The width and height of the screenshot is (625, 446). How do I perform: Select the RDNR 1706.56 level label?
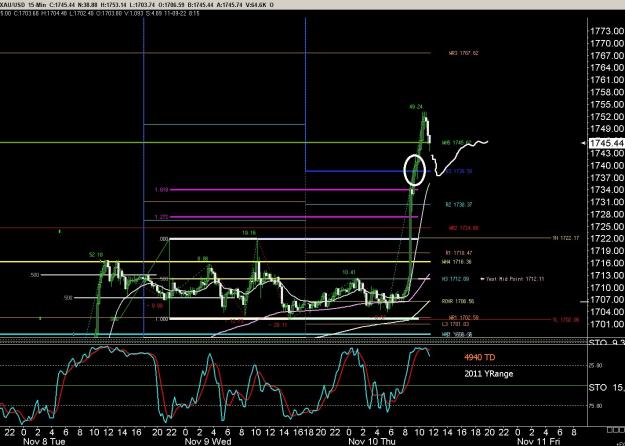tap(458, 301)
